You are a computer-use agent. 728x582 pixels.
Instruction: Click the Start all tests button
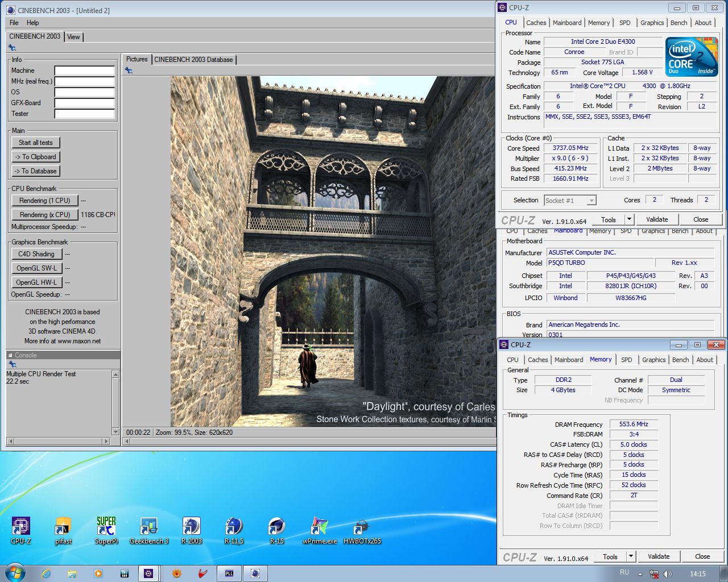coord(36,143)
